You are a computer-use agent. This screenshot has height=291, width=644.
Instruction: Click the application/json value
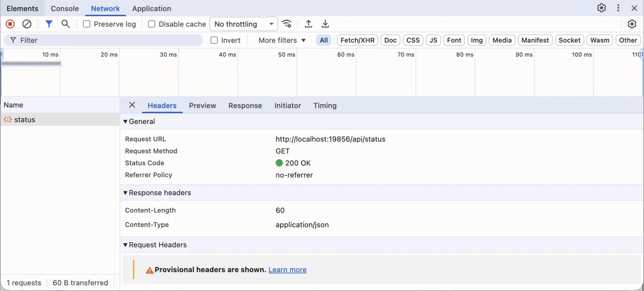[302, 225]
